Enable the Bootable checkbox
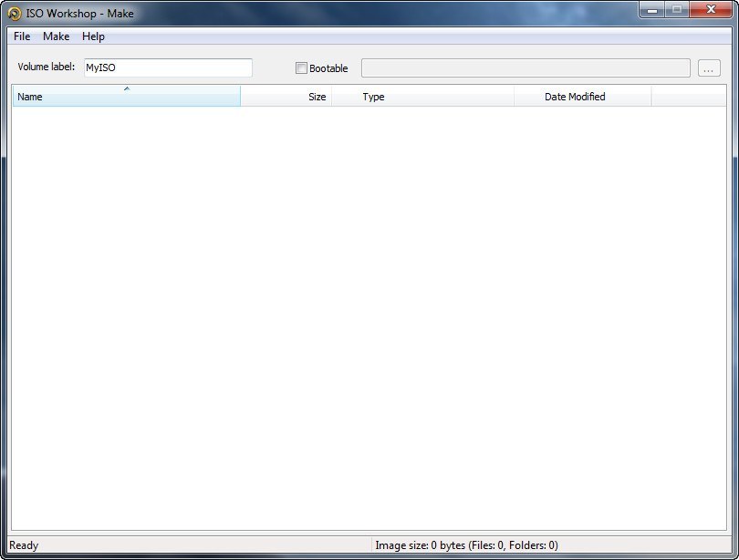This screenshot has height=560, width=739. pyautogui.click(x=301, y=67)
